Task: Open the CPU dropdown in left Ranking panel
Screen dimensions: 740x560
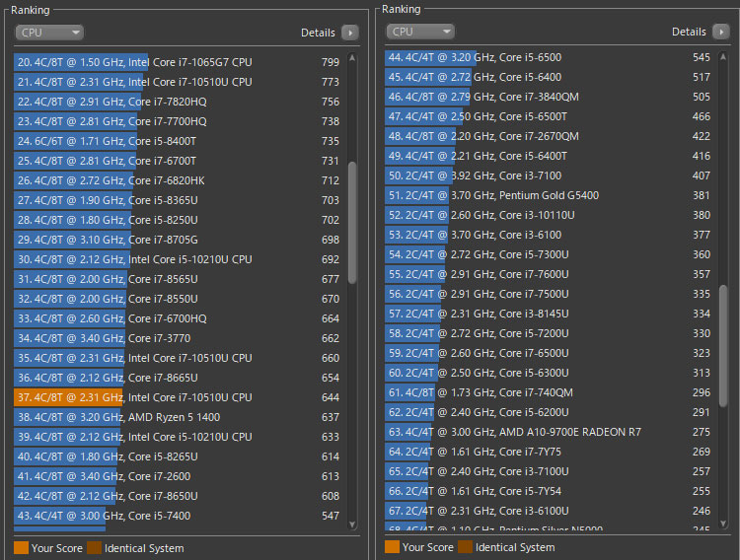Action: coord(49,33)
